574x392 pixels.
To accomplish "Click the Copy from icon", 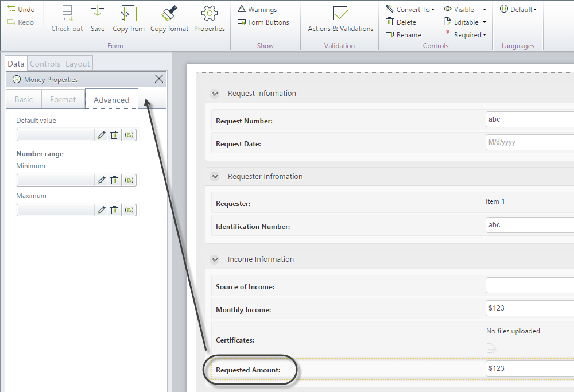I will (129, 14).
